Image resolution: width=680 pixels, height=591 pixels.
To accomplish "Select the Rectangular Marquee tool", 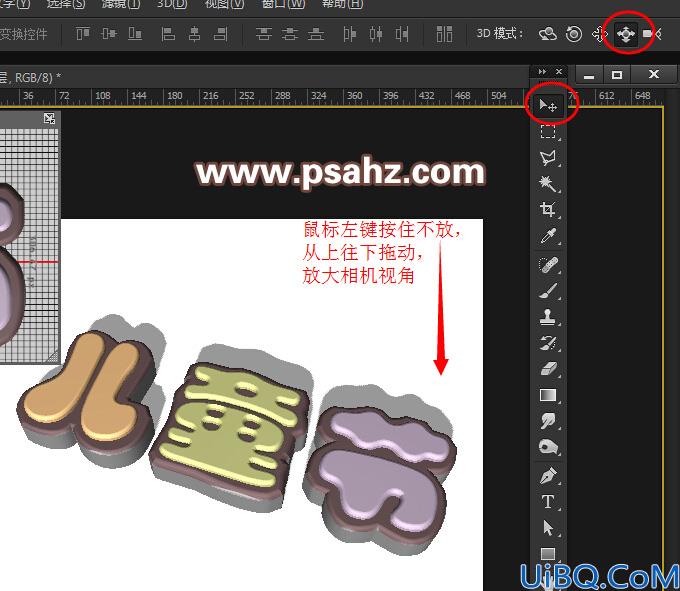I will 548,131.
